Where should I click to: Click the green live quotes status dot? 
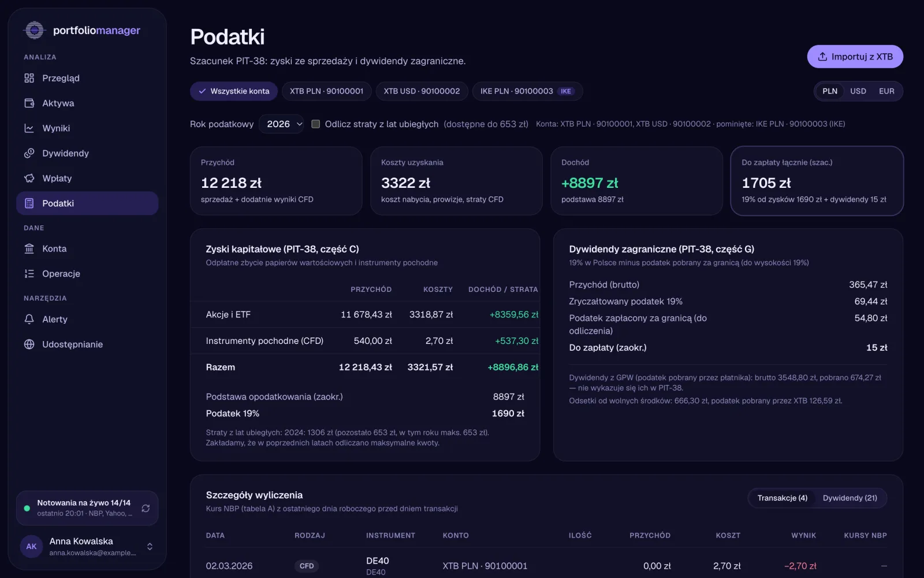27,508
